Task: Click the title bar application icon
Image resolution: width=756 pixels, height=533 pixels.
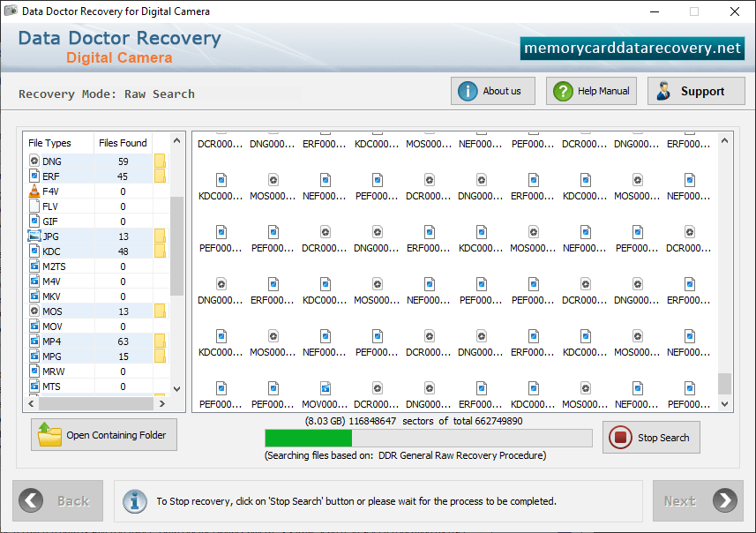Action: pos(11,11)
